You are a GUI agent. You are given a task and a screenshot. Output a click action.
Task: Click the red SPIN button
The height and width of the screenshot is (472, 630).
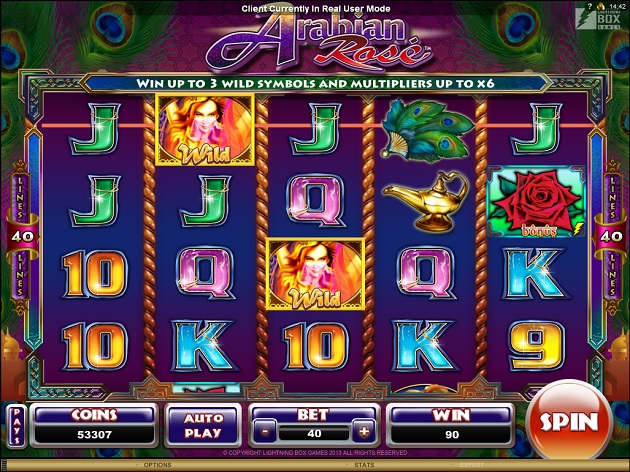click(569, 421)
